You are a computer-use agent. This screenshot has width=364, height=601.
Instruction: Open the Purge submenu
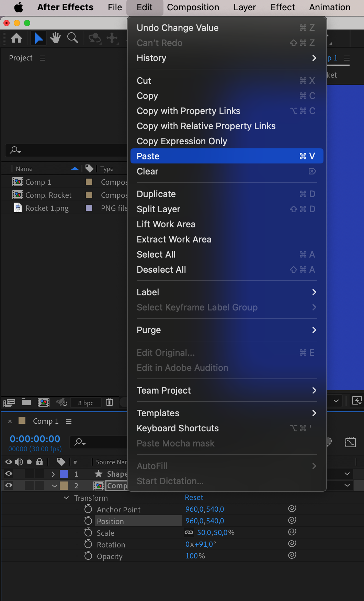click(x=227, y=330)
